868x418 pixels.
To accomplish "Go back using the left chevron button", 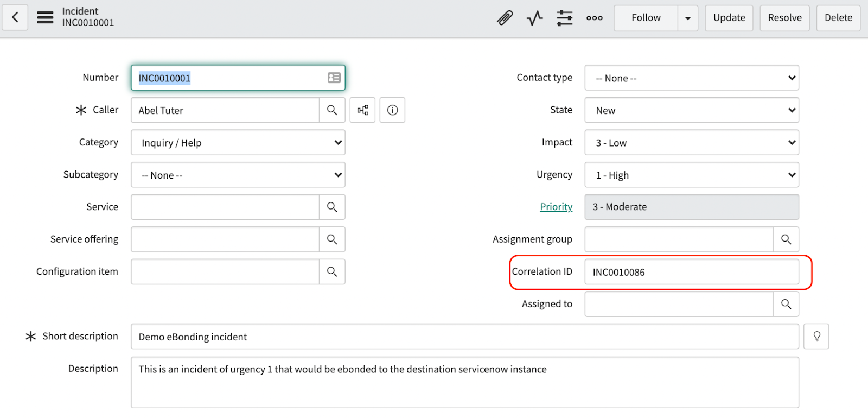I will 15,17.
